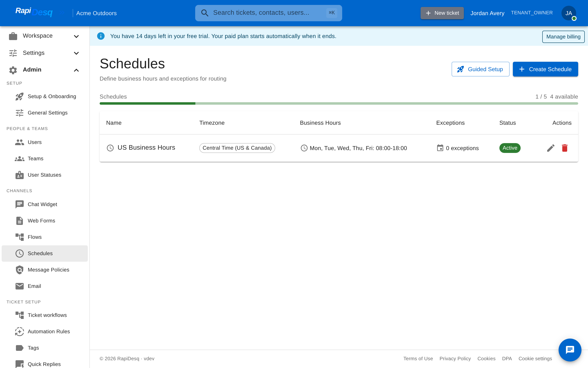Click the Workspace briefcase icon
The width and height of the screenshot is (588, 368).
(13, 36)
